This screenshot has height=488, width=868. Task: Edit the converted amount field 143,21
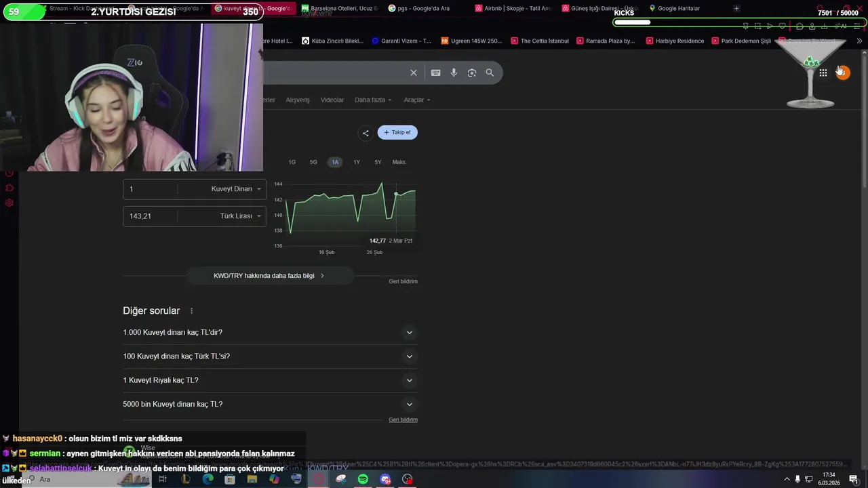coord(151,216)
